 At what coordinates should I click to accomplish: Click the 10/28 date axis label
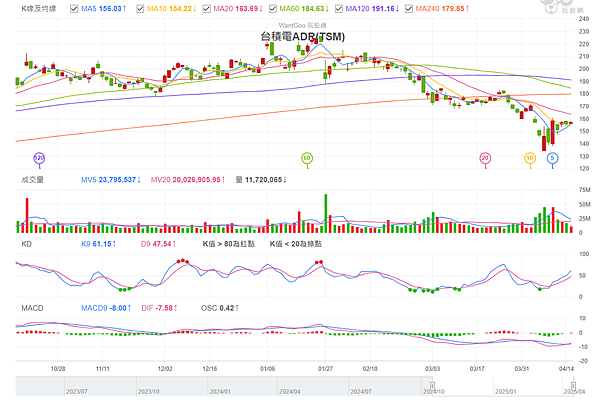[x=58, y=369]
